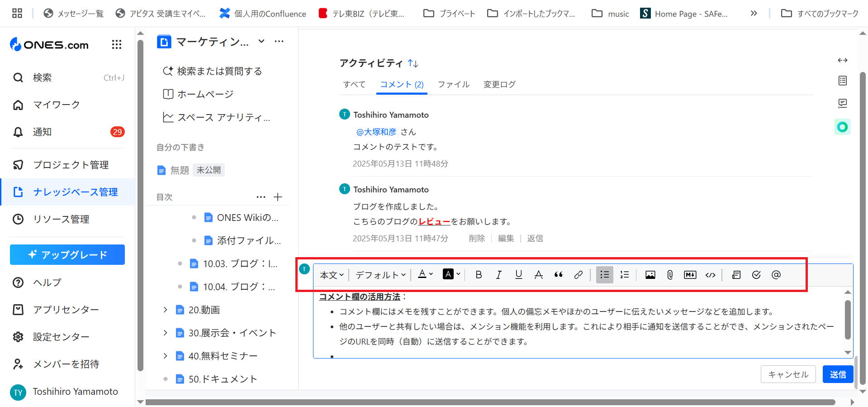Image resolution: width=868 pixels, height=407 pixels.
Task: Open the space more options menu
Action: (279, 41)
